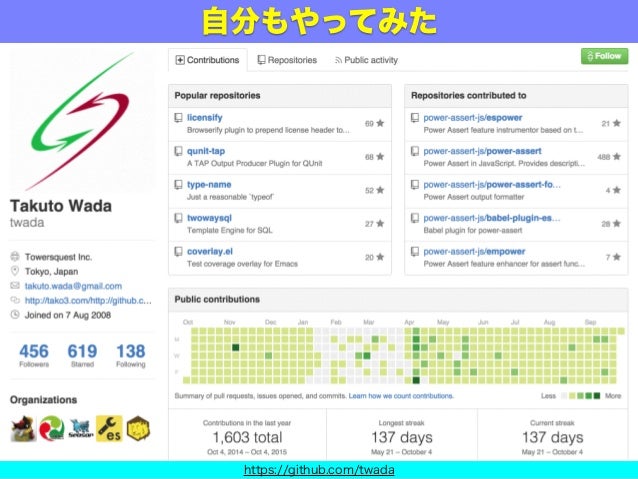The image size is (638, 479).
Task: Click the Current streak '137 days' value
Action: tap(553, 437)
